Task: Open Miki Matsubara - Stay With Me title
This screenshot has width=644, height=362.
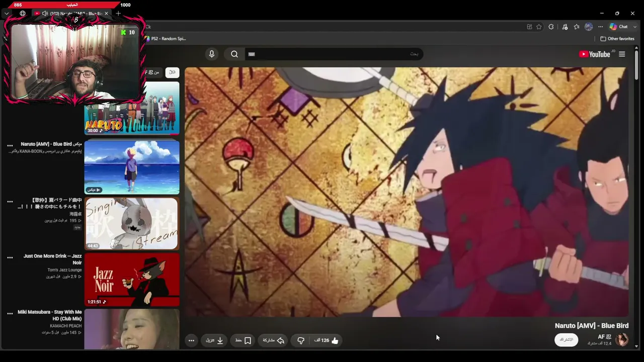Action: (50, 315)
